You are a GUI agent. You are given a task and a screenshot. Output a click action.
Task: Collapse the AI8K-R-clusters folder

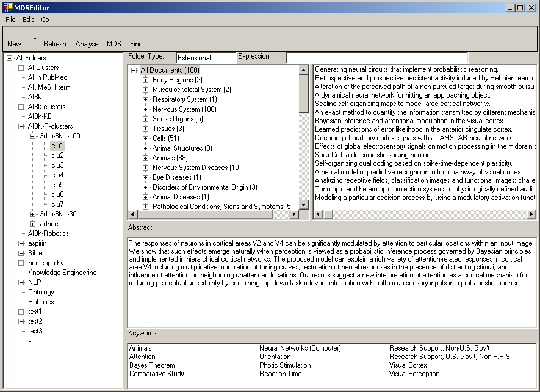coord(21,126)
